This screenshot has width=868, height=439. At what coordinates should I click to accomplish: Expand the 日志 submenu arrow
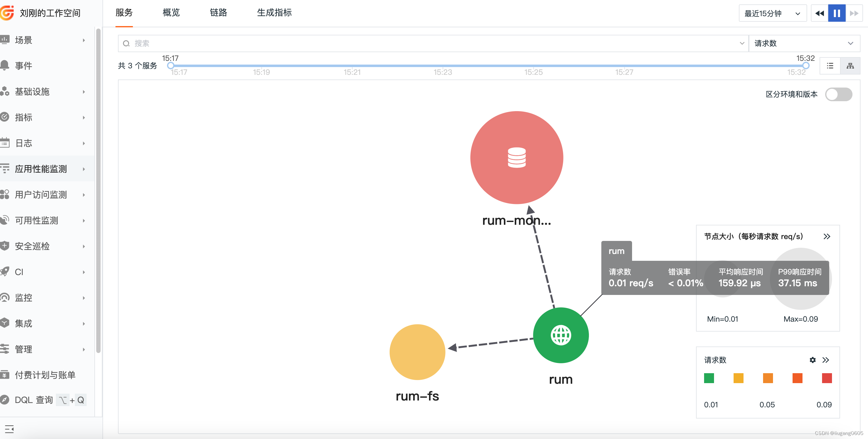84,143
